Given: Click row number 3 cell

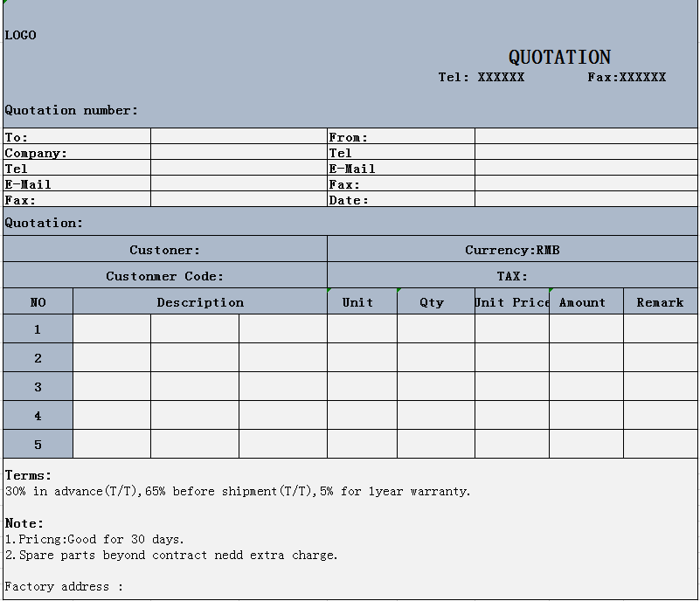Looking at the screenshot, I should [38, 386].
